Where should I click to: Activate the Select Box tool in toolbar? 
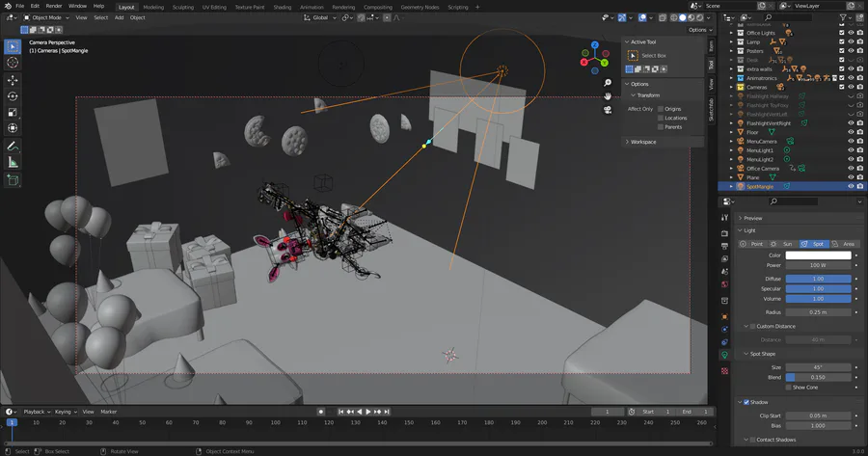point(13,46)
